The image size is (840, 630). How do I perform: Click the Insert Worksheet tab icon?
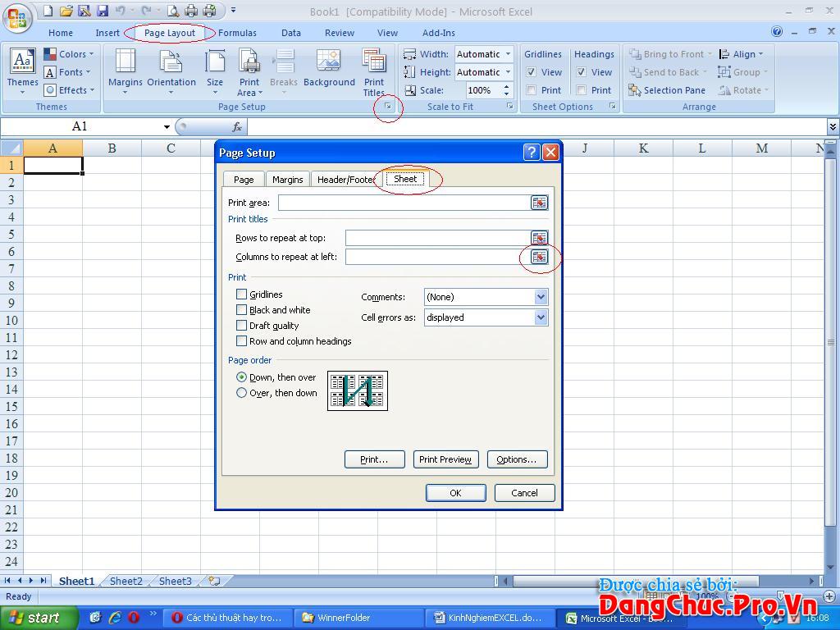pyautogui.click(x=214, y=581)
